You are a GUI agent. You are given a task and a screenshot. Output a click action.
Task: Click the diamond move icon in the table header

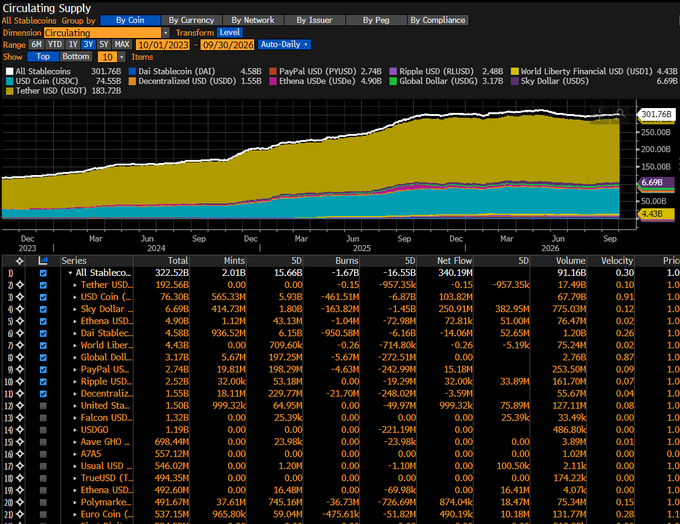click(x=20, y=261)
